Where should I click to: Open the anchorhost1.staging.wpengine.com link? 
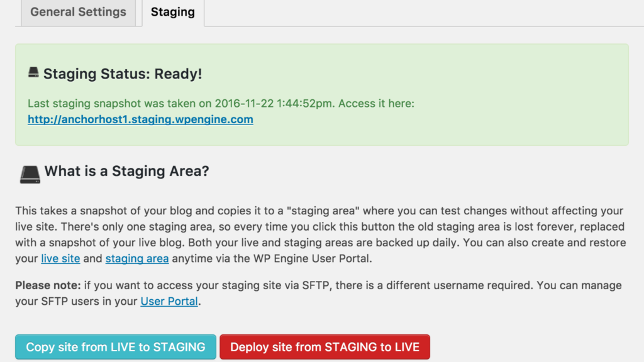(140, 119)
